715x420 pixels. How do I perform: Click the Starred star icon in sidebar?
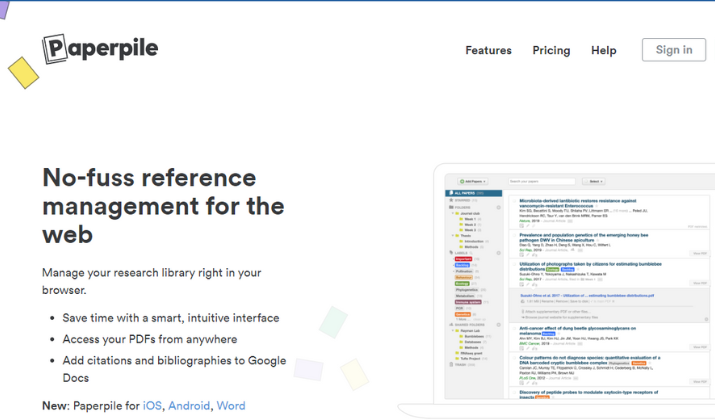[x=451, y=200]
